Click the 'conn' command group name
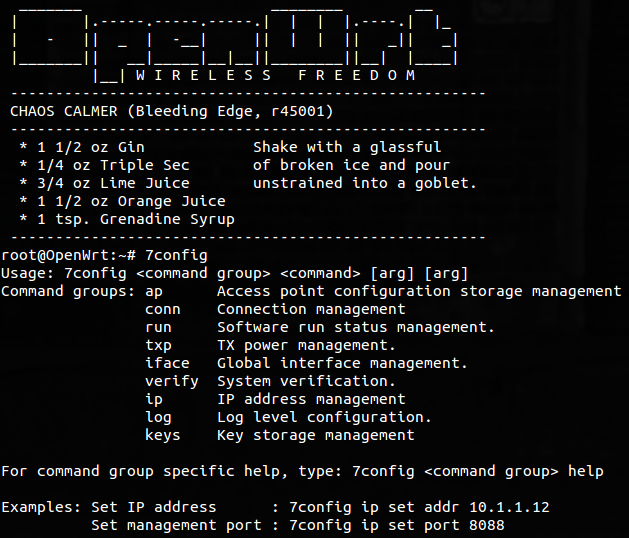 pos(163,310)
